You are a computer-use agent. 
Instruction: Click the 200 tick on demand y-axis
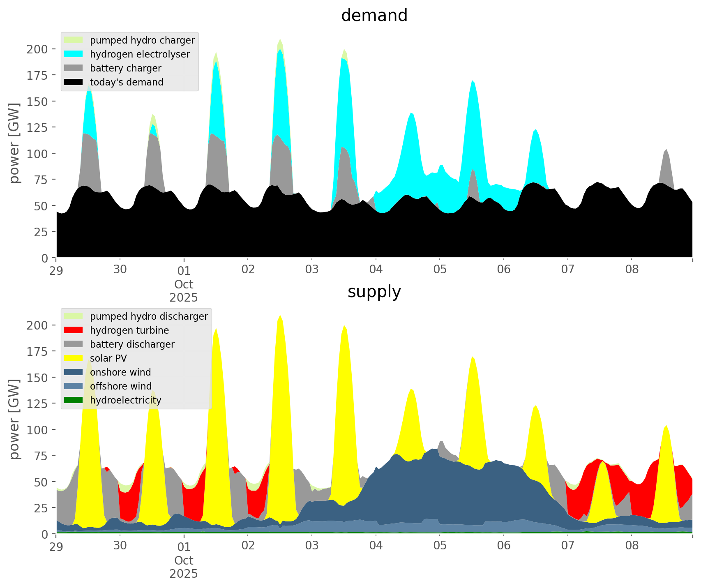37,49
